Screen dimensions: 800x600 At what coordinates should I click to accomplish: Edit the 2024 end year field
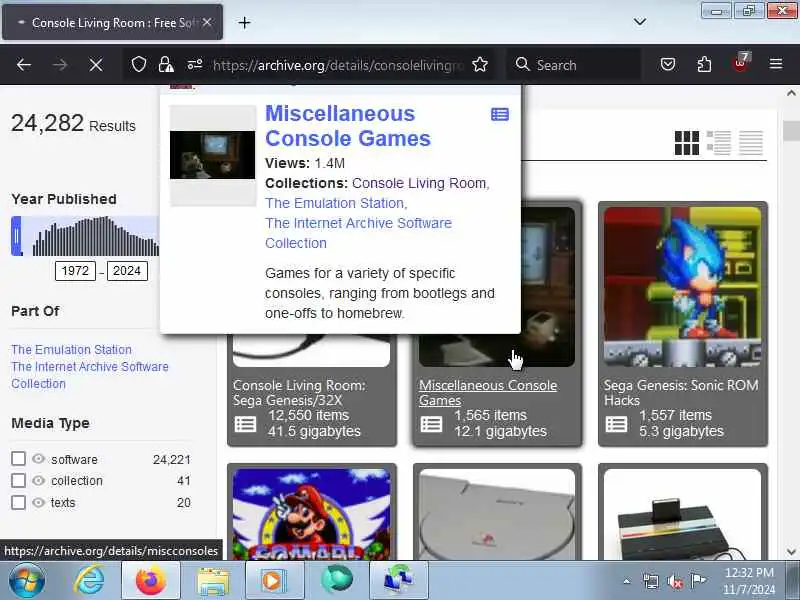(127, 271)
